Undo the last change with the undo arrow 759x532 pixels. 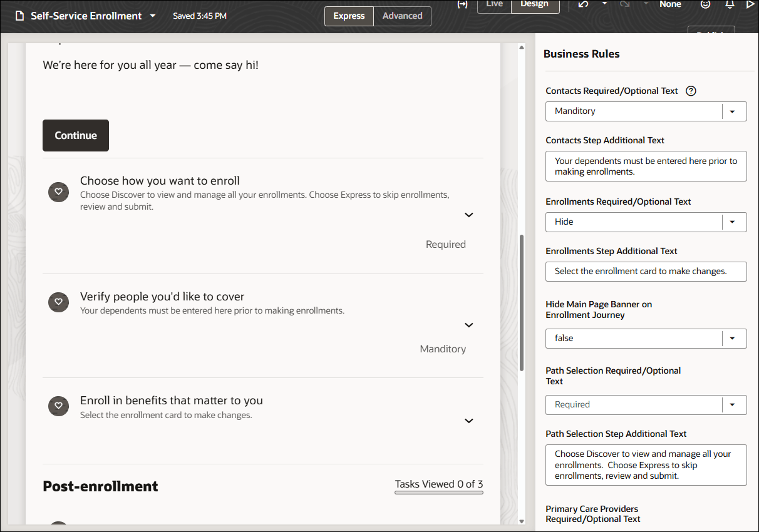tap(583, 4)
